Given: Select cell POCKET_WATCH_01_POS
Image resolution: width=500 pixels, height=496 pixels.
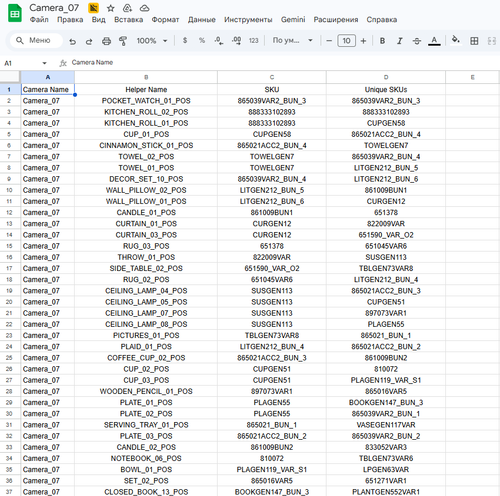Looking at the screenshot, I should pyautogui.click(x=146, y=101).
